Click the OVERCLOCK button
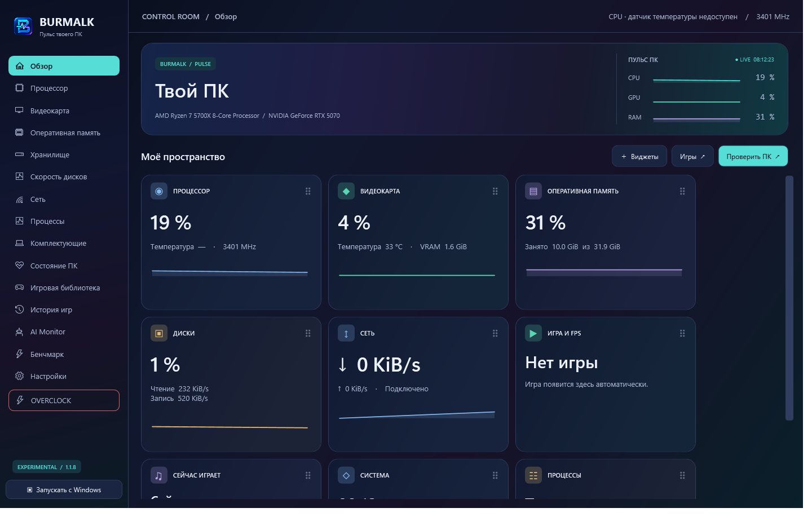Image resolution: width=812 pixels, height=530 pixels. (64, 400)
